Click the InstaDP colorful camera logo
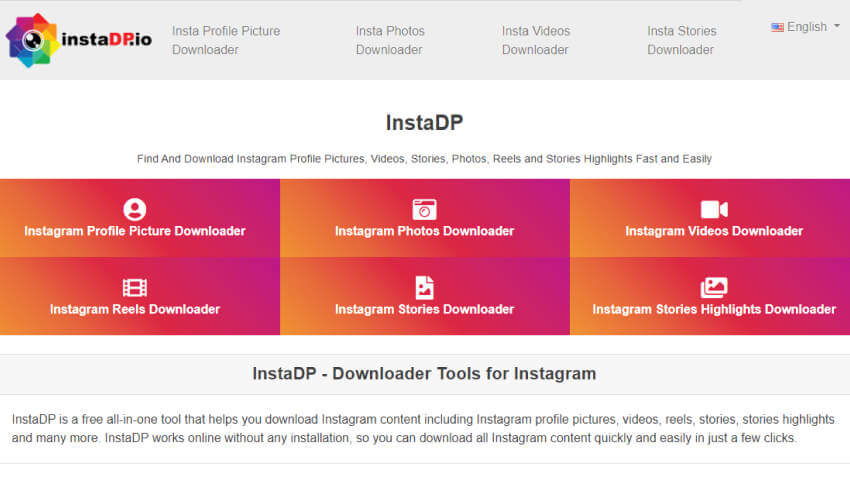The image size is (850, 500). click(x=32, y=40)
